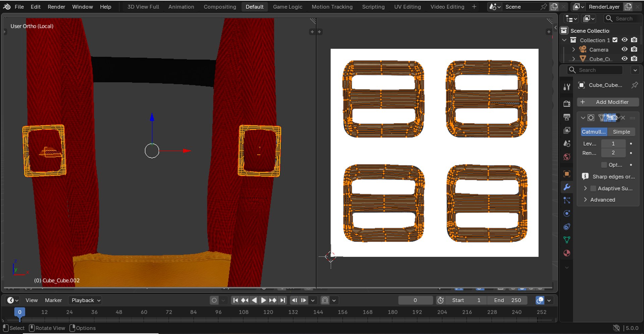This screenshot has width=644, height=334.
Task: Open the Physics properties tab
Action: point(567,213)
